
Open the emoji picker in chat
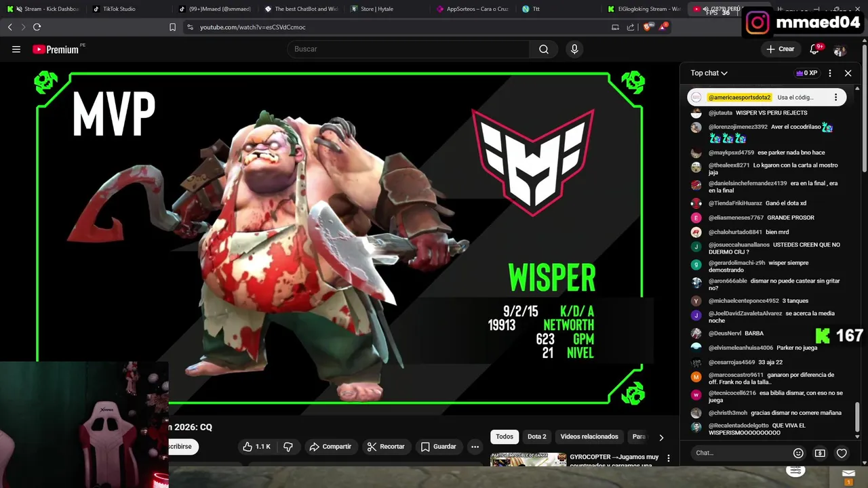798,453
